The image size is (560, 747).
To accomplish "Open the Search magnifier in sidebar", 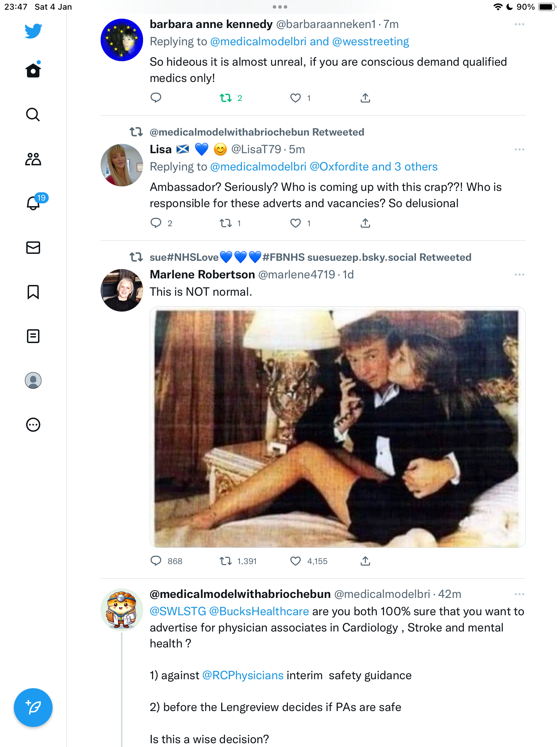I will [x=33, y=114].
